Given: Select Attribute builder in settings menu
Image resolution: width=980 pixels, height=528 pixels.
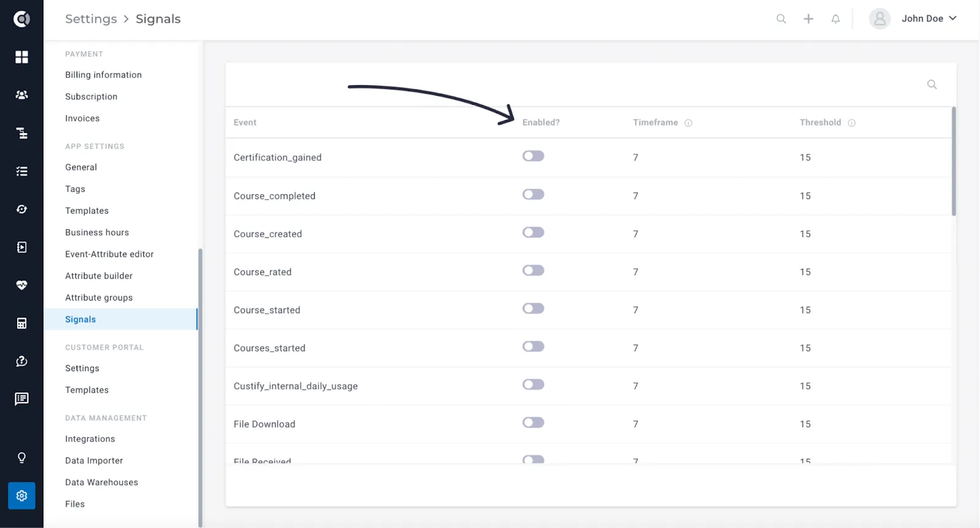Looking at the screenshot, I should coord(99,276).
